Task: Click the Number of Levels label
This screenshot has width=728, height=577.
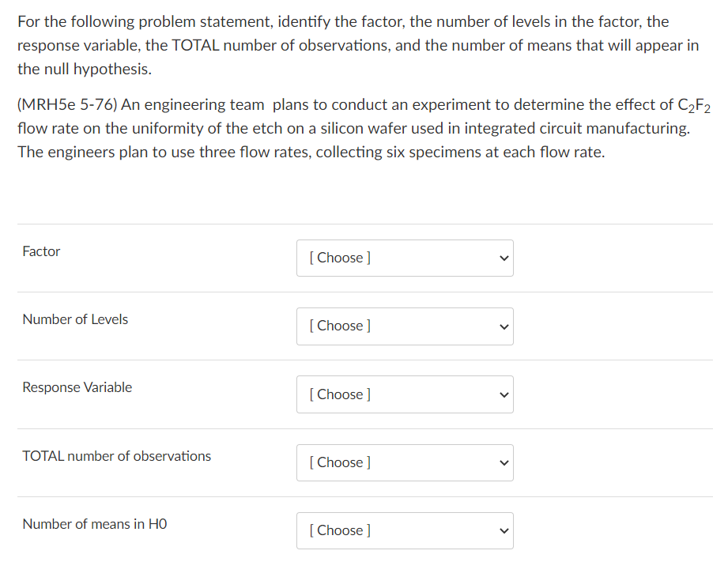Action: [x=75, y=319]
